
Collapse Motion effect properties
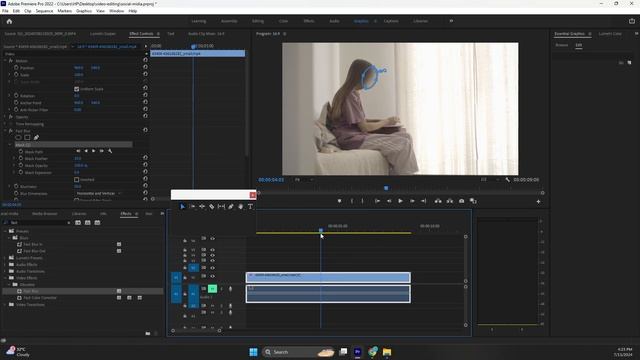click(x=5, y=61)
